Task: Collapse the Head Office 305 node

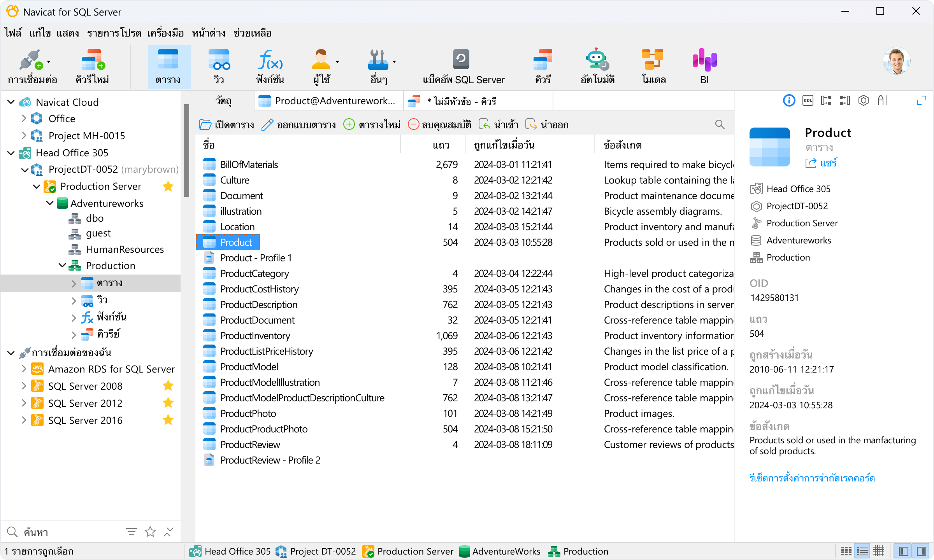Action: coord(11,153)
